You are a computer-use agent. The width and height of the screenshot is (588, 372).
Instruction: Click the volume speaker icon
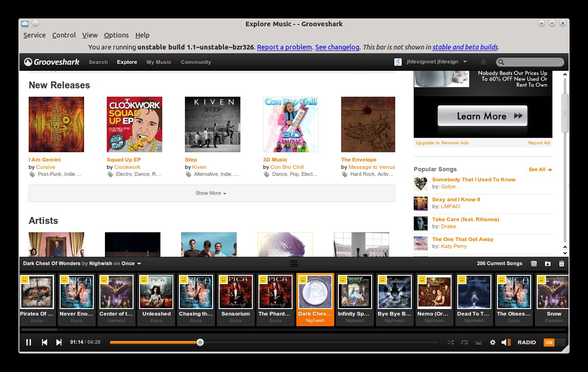(x=506, y=342)
